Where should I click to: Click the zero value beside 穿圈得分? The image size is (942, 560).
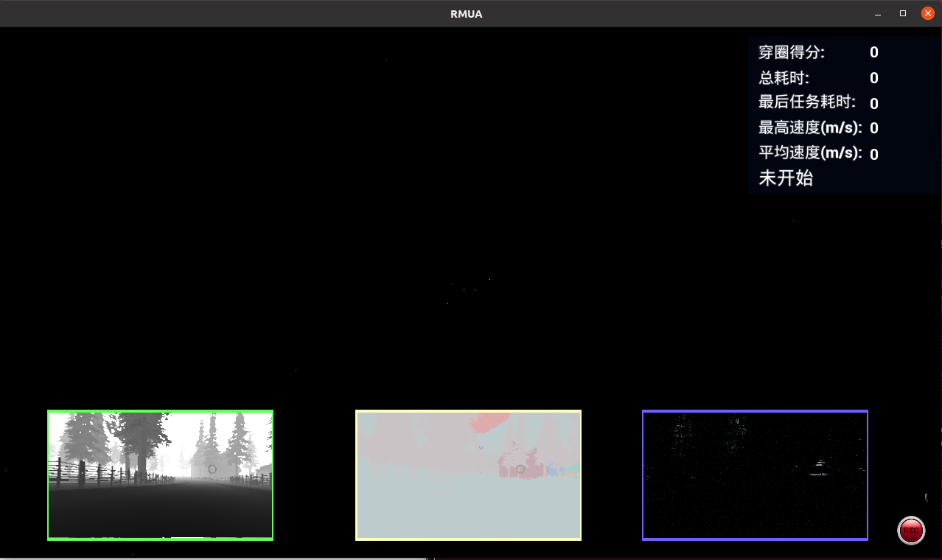click(x=873, y=52)
